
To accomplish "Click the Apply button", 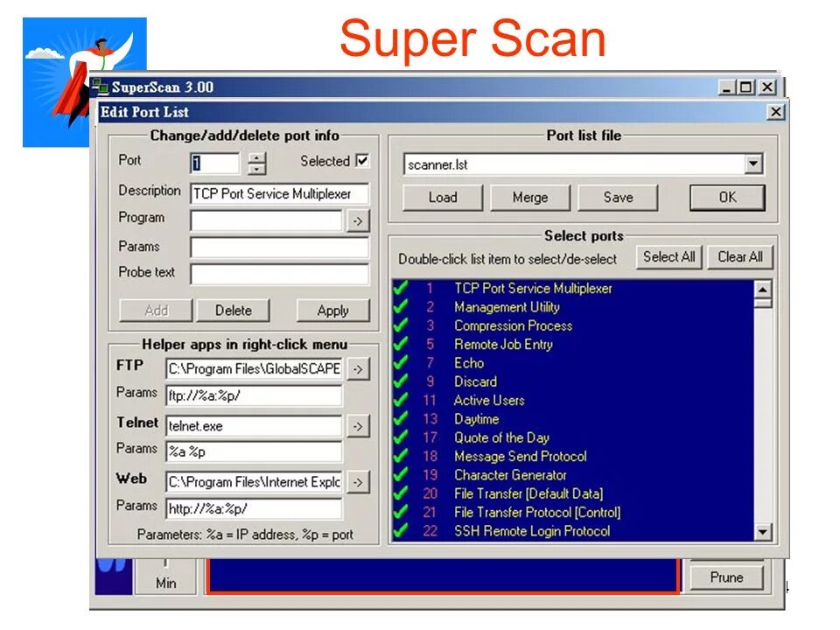I will 332,310.
